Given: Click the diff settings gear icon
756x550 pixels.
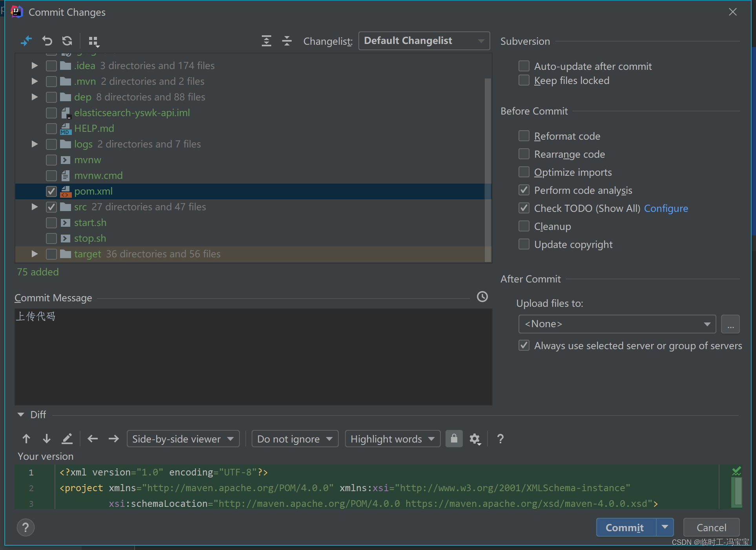Looking at the screenshot, I should (474, 439).
